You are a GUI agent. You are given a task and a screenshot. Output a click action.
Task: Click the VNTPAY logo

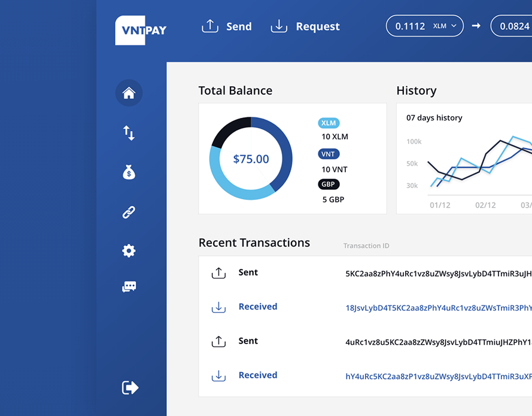click(141, 30)
